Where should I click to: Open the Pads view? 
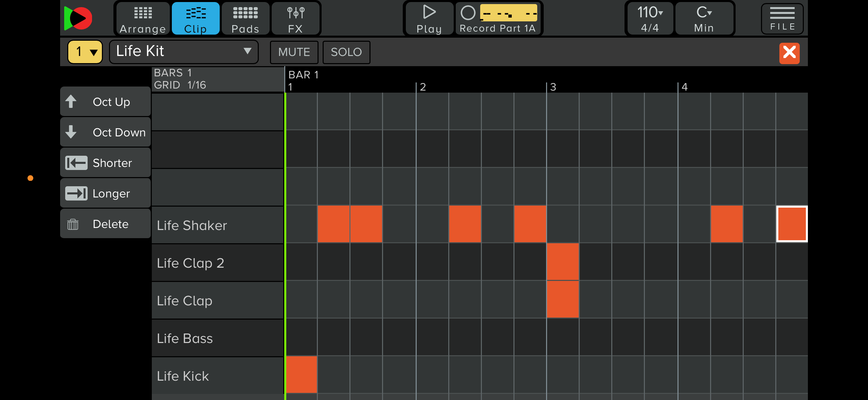(x=246, y=18)
